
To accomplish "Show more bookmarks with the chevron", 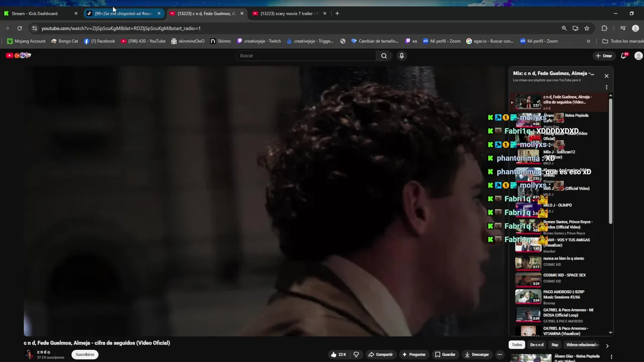I will click(x=588, y=41).
